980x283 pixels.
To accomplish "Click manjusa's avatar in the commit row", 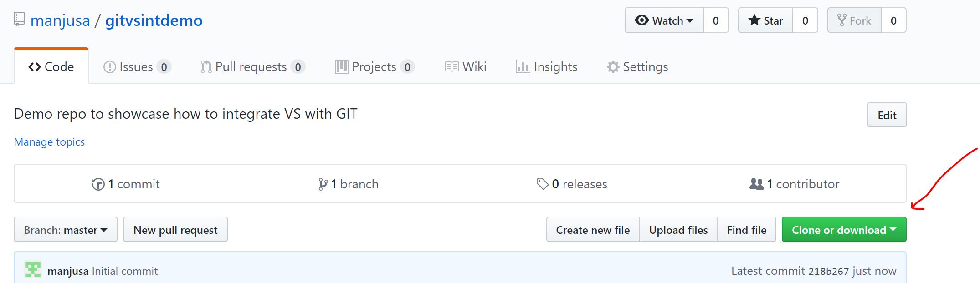I will 33,270.
